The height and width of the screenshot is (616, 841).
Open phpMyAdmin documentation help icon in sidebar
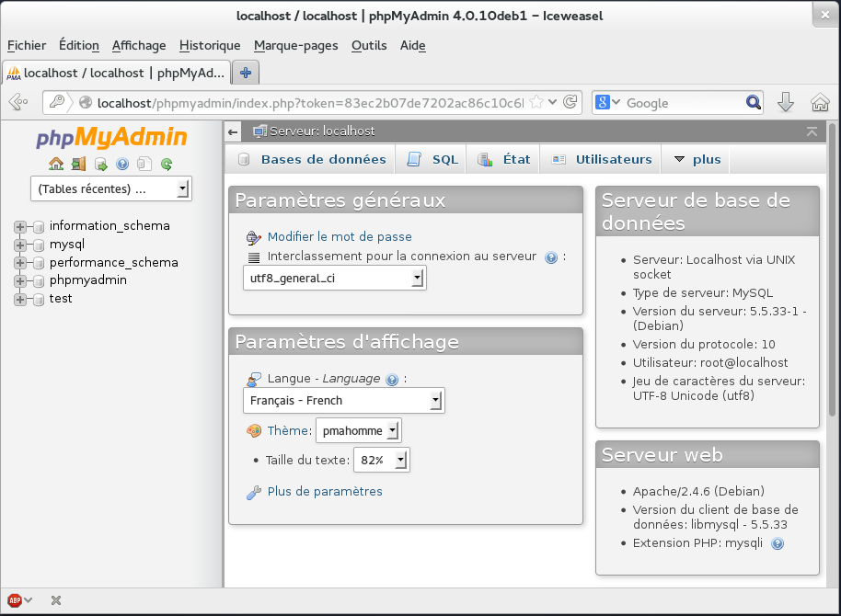122,164
